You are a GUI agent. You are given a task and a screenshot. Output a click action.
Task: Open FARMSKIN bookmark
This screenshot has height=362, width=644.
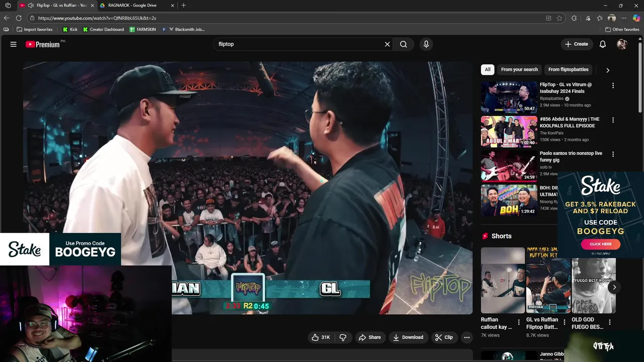point(143,30)
